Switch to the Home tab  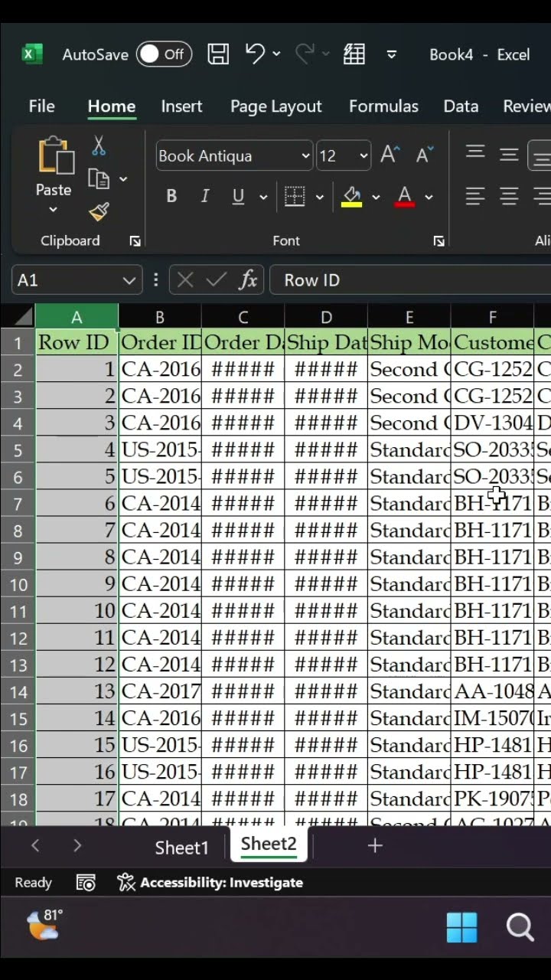click(x=112, y=106)
